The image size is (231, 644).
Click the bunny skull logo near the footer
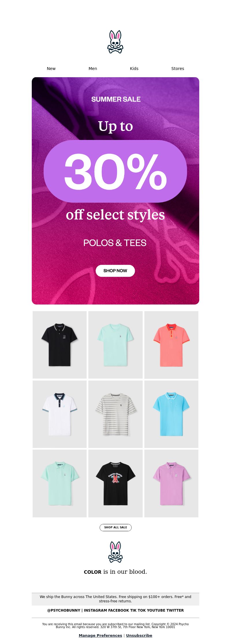pyautogui.click(x=115, y=552)
